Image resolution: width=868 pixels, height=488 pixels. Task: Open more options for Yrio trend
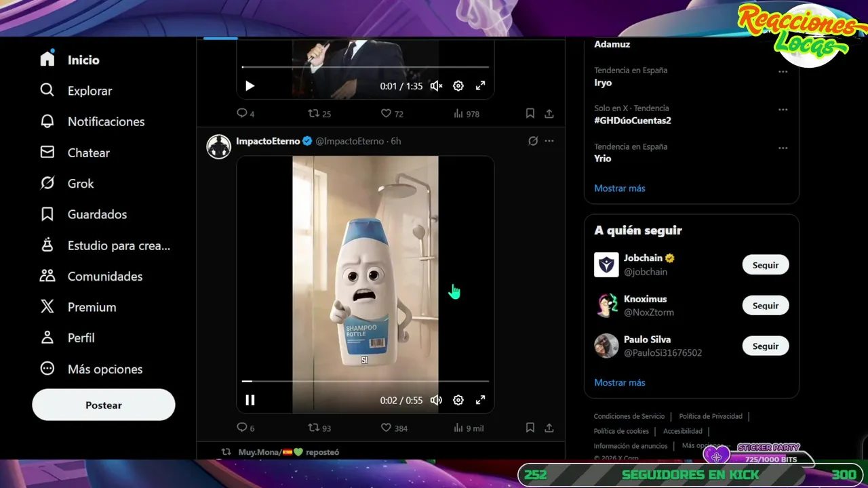pyautogui.click(x=783, y=148)
